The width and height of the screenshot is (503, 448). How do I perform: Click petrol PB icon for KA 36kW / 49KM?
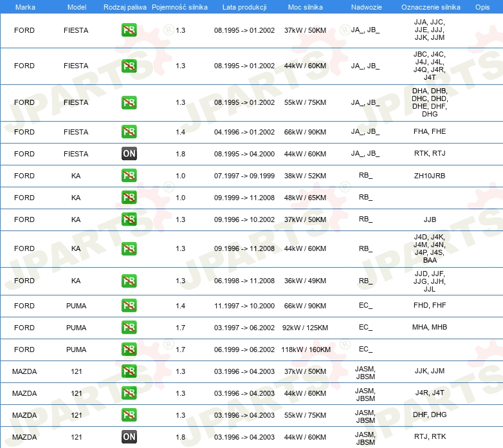tap(129, 281)
